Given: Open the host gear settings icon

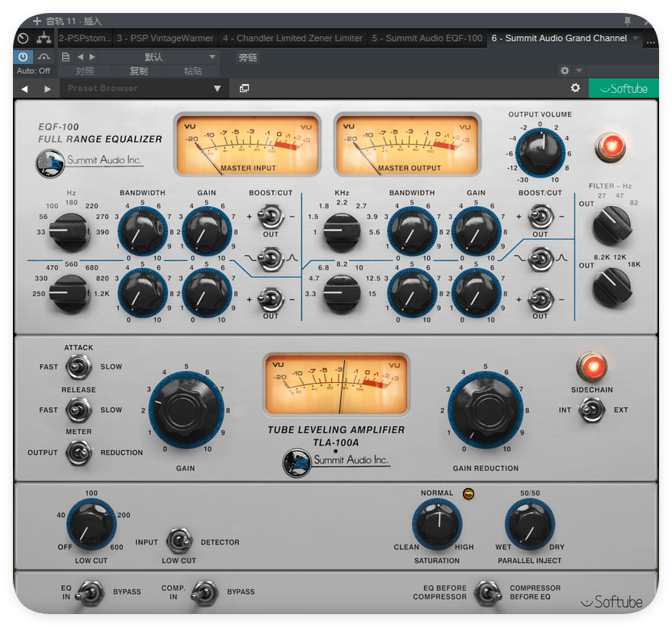Looking at the screenshot, I should [x=565, y=70].
